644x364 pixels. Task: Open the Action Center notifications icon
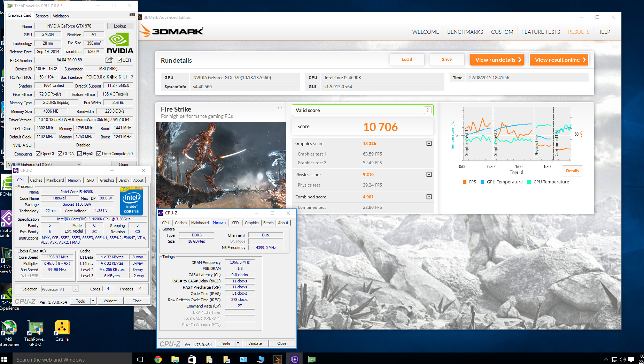[631, 359]
